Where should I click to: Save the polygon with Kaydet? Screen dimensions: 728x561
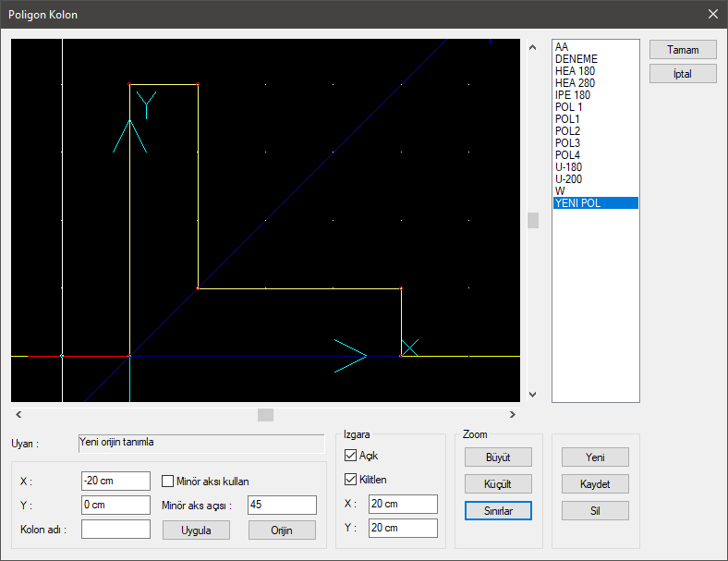[x=595, y=483]
